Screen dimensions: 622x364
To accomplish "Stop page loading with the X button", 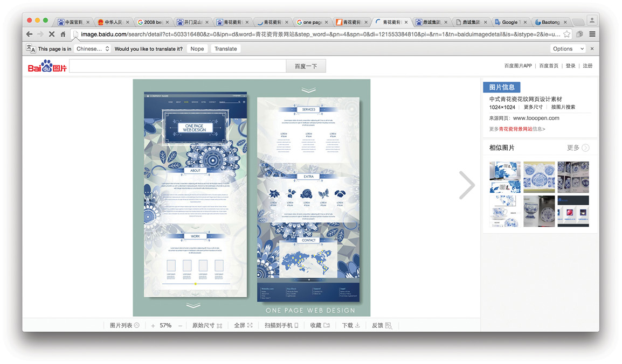I will [x=52, y=34].
